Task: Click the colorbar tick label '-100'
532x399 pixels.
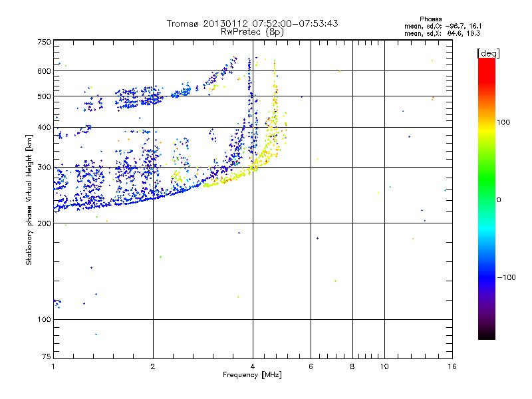Action: (506, 277)
